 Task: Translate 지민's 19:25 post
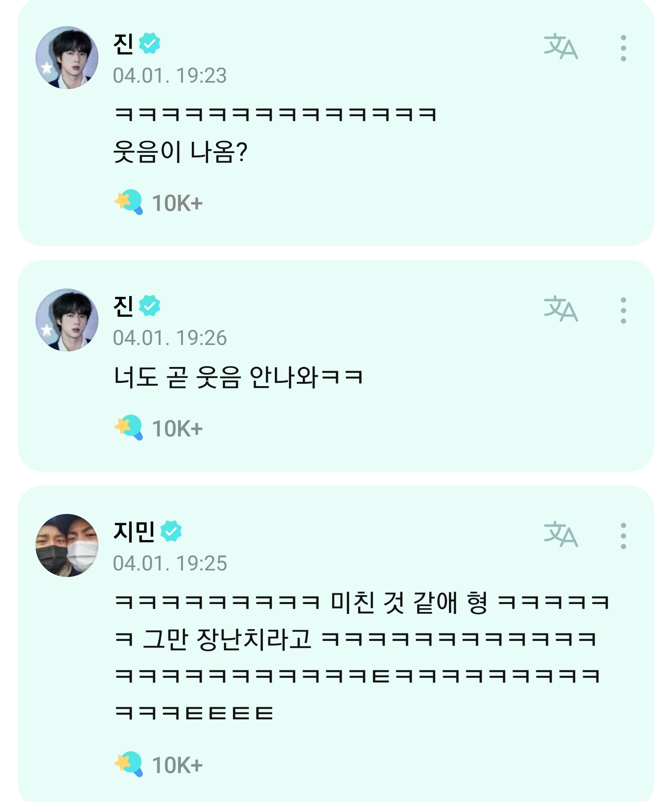click(x=560, y=535)
